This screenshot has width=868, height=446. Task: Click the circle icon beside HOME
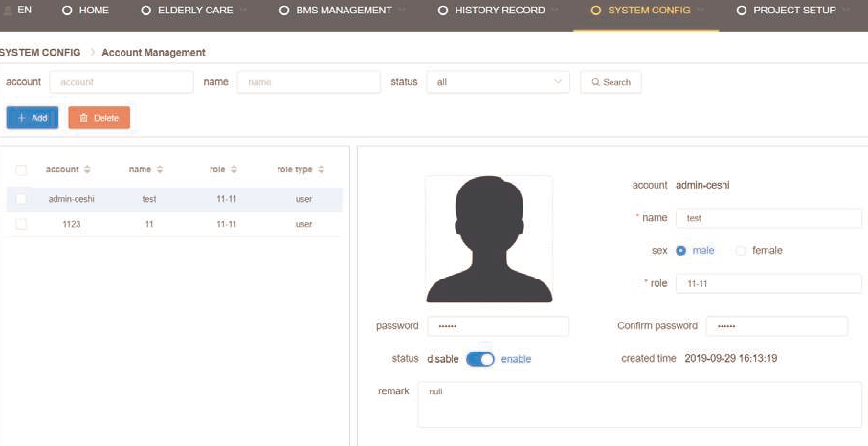(67, 11)
